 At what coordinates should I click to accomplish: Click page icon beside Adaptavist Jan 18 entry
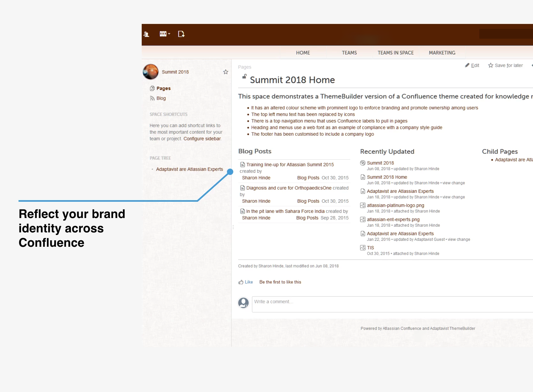point(363,191)
